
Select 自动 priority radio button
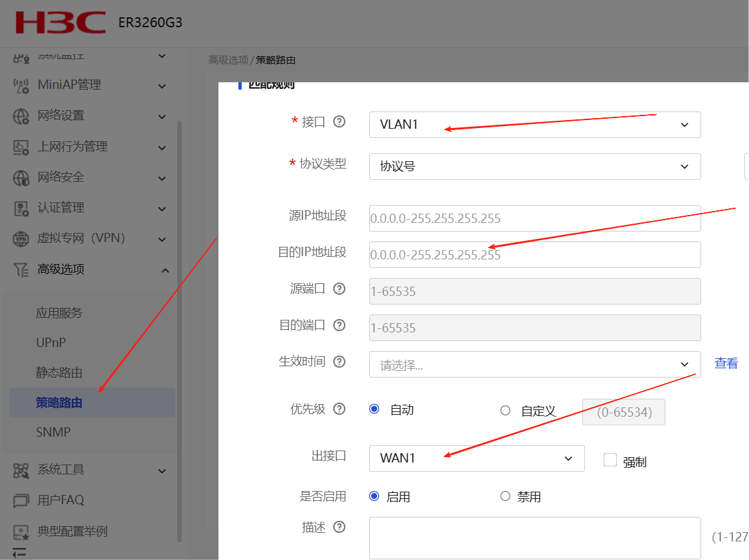point(374,409)
